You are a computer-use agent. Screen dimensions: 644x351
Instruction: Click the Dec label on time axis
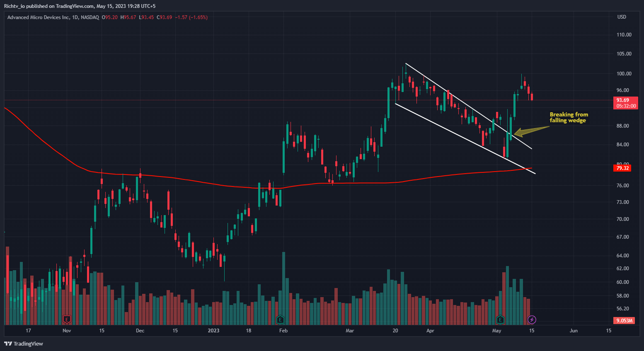(x=140, y=331)
